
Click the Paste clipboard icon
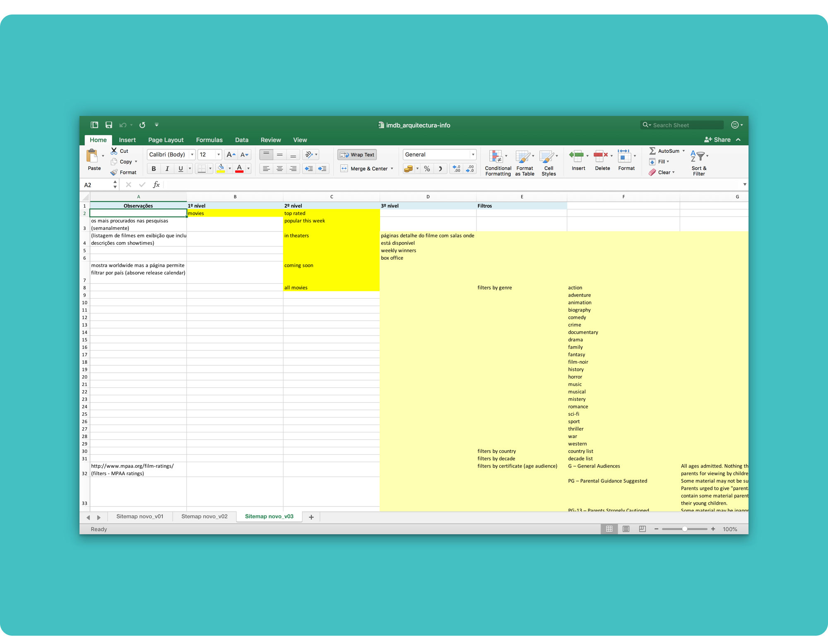[x=92, y=157]
